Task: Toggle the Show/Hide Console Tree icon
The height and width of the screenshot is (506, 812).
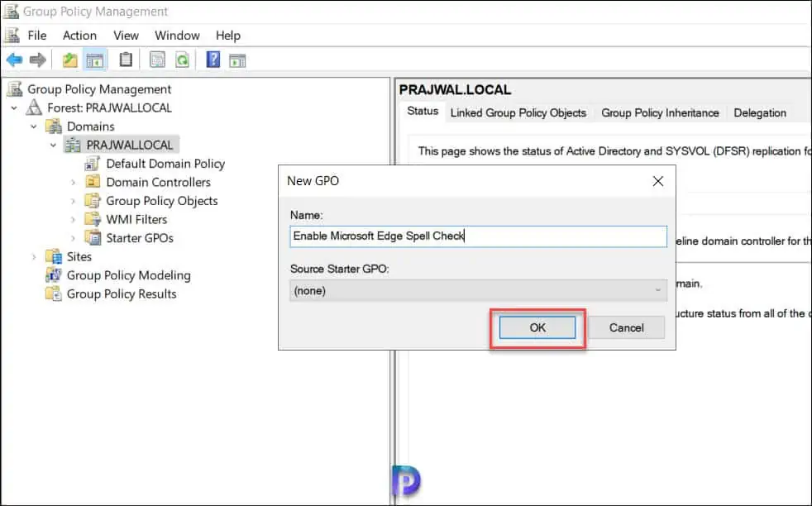Action: [x=95, y=60]
